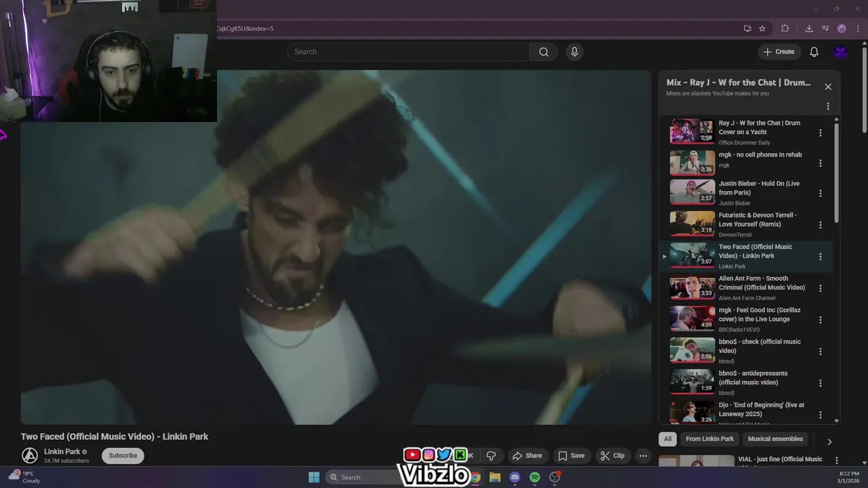Open the media controls icon in toolbar

click(x=825, y=28)
